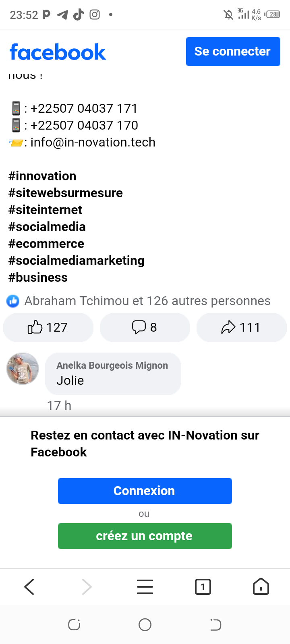This screenshot has height=644, width=290.
Task: Open the browser tab switcher showing 1
Action: 203,587
